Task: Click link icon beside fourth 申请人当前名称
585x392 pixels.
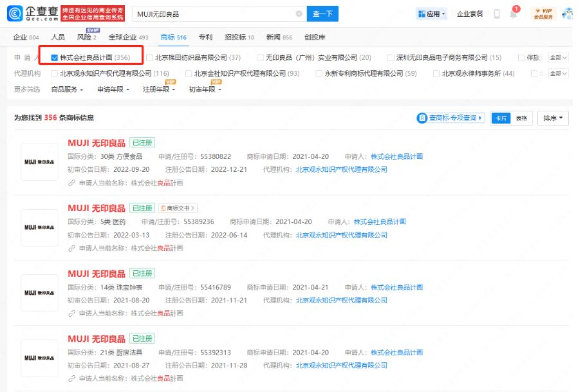Action: pyautogui.click(x=71, y=378)
